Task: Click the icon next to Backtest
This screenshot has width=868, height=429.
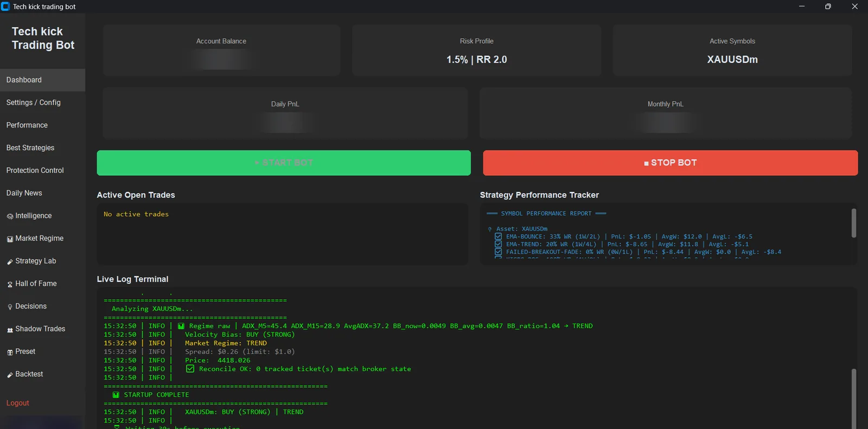Action: (x=10, y=375)
